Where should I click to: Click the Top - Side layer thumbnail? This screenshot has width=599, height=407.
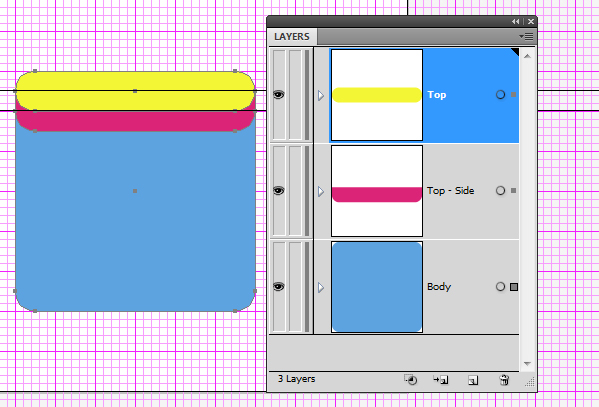click(x=377, y=191)
